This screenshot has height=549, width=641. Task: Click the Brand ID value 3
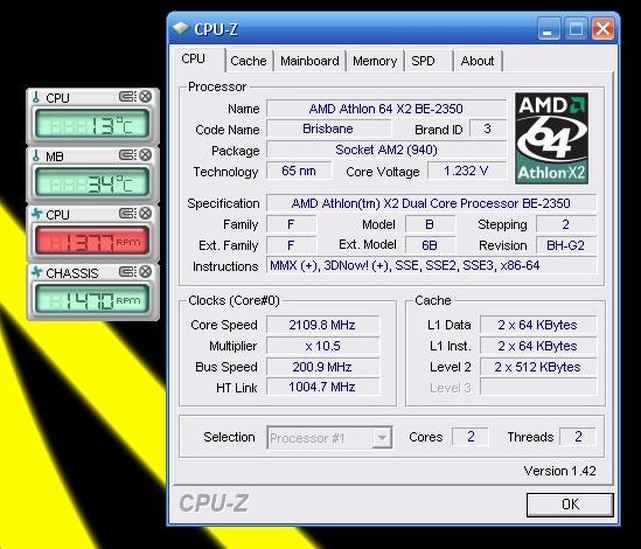487,129
